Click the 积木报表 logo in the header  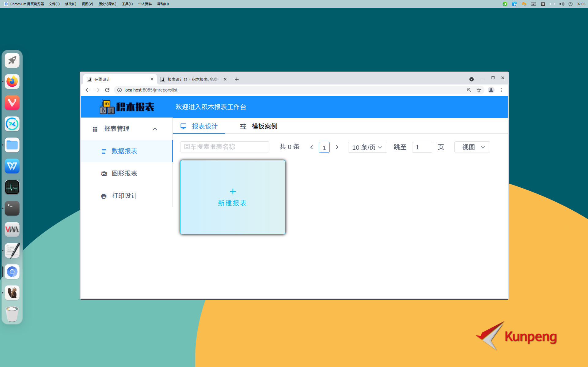pos(126,107)
